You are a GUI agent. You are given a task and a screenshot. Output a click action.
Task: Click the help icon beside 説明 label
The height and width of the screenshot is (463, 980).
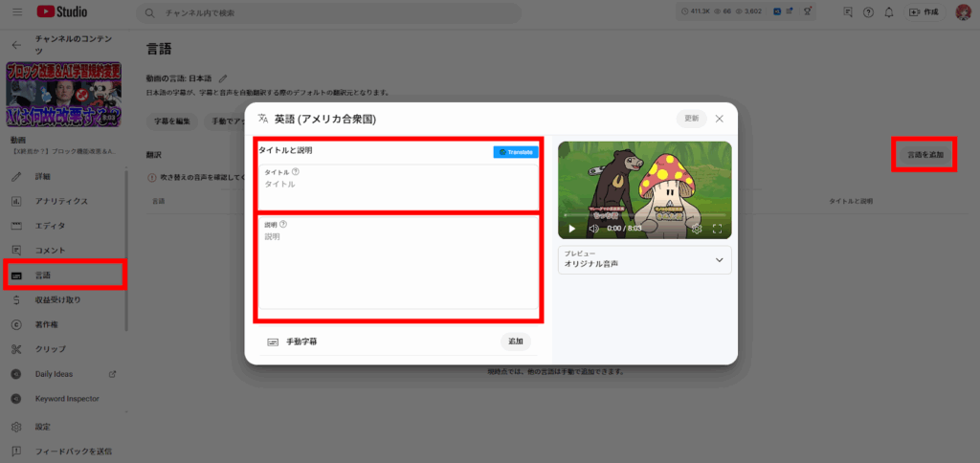(x=283, y=224)
